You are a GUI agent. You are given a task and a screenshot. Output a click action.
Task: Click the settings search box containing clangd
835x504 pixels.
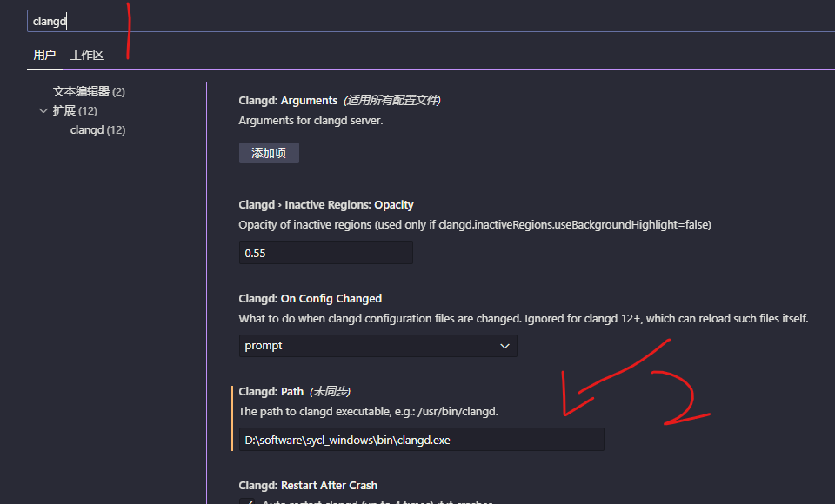[x=431, y=21]
